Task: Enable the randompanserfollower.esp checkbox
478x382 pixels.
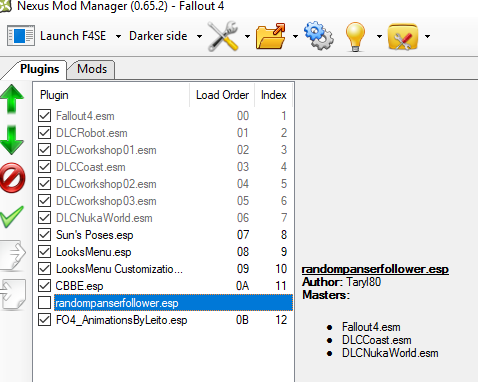Action: tap(44, 303)
